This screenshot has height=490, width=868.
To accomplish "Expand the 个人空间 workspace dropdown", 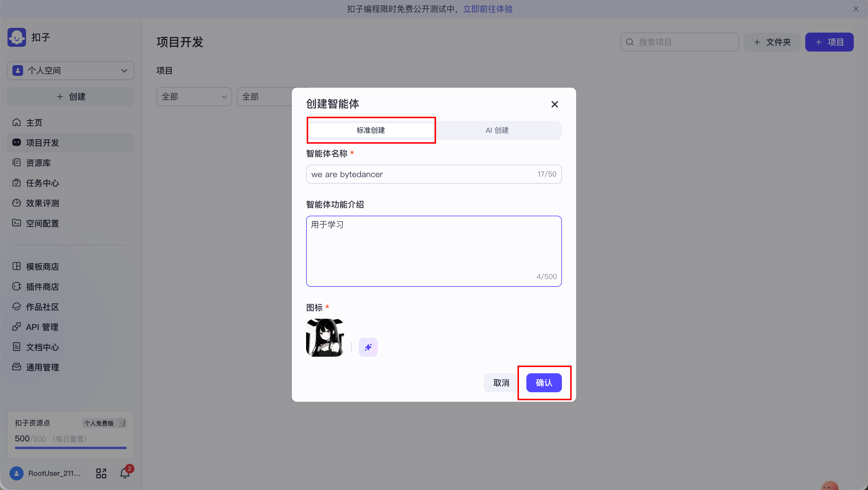I will tap(71, 71).
